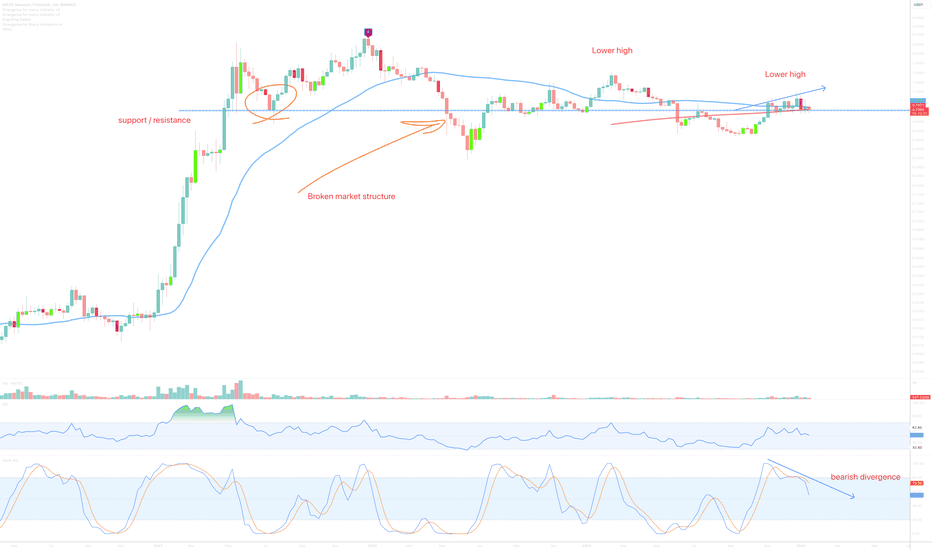Viewport: 932px width, 550px height.
Task: Click the 'Lower high' label near the chart center
Action: [x=612, y=51]
